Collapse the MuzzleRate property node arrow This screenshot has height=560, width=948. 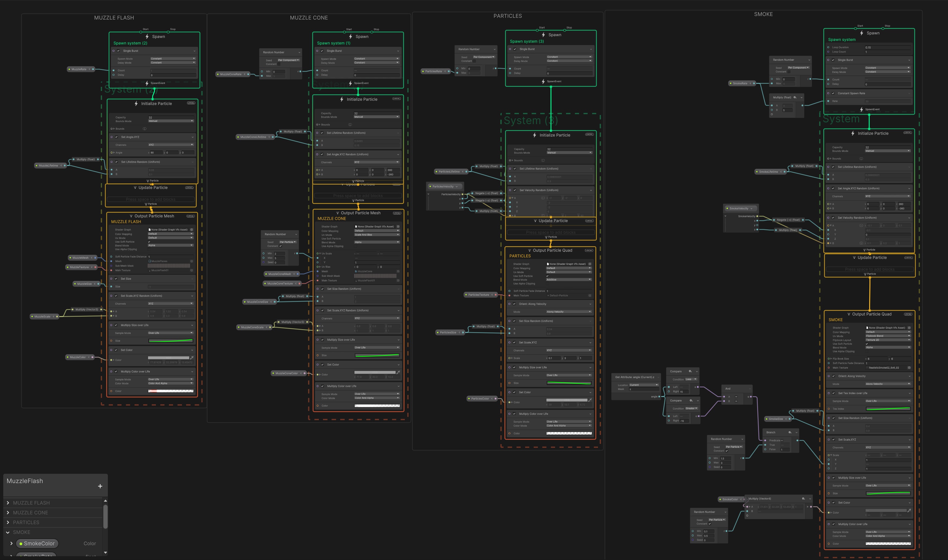click(x=89, y=69)
